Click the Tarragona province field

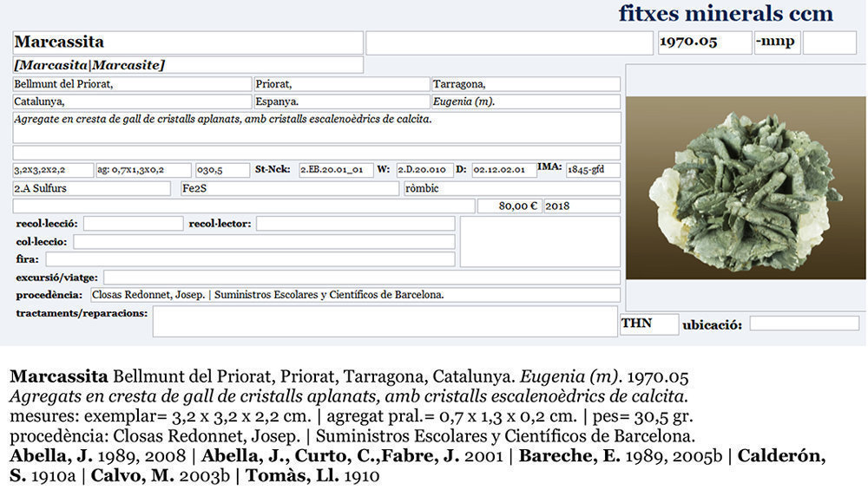[526, 84]
